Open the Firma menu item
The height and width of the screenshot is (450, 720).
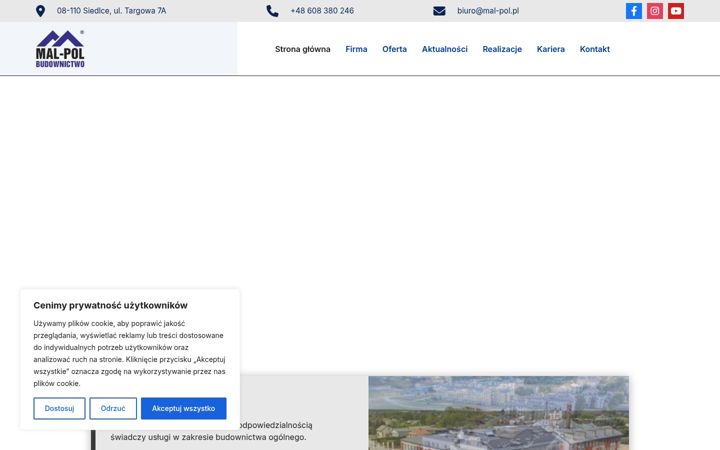tap(356, 49)
